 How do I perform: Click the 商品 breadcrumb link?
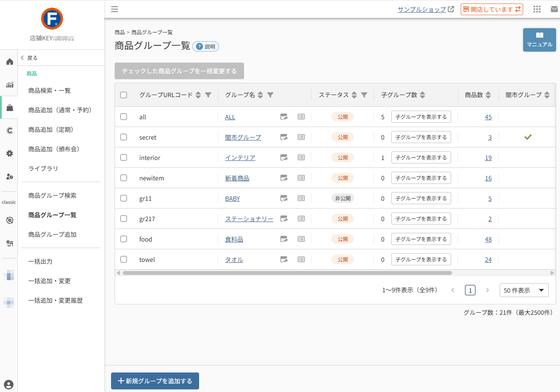pyautogui.click(x=120, y=33)
